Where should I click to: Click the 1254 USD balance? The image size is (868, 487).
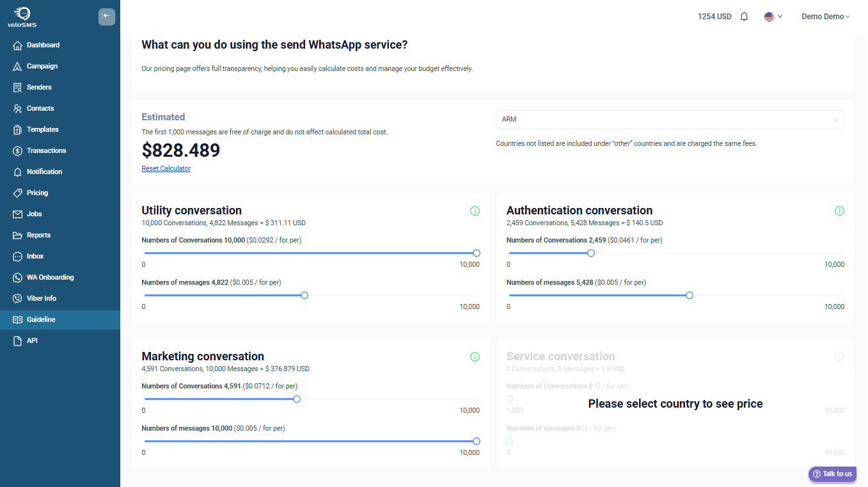[714, 17]
